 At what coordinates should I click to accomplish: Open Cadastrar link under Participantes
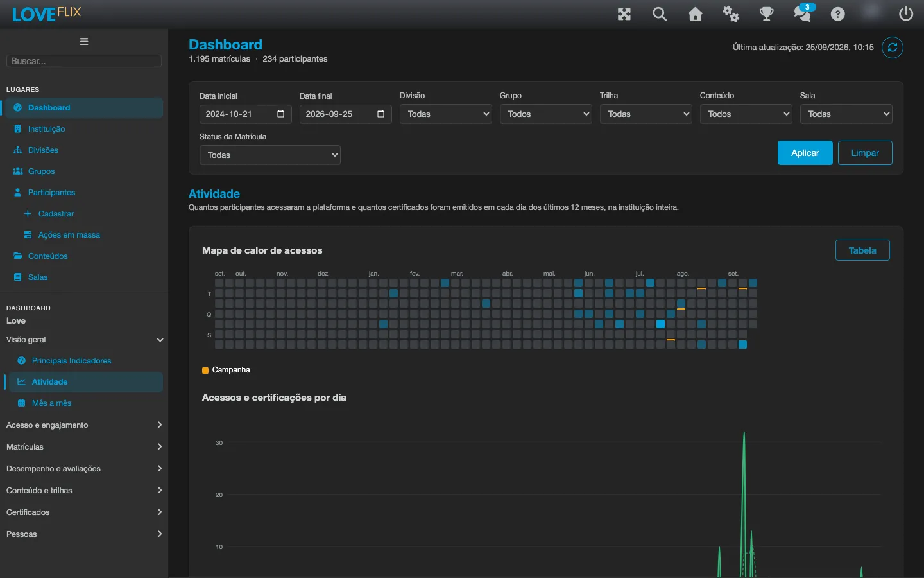pos(56,214)
